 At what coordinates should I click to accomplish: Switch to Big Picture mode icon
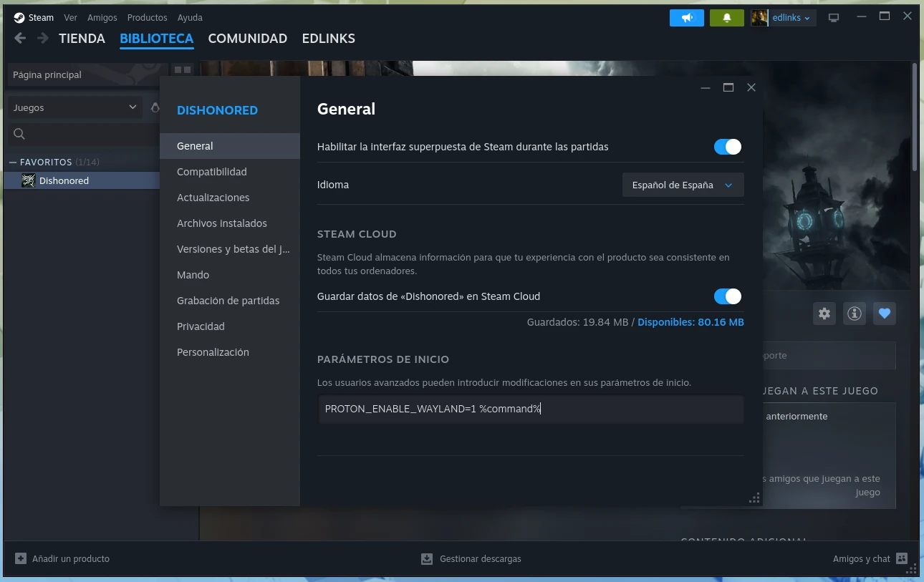834,18
